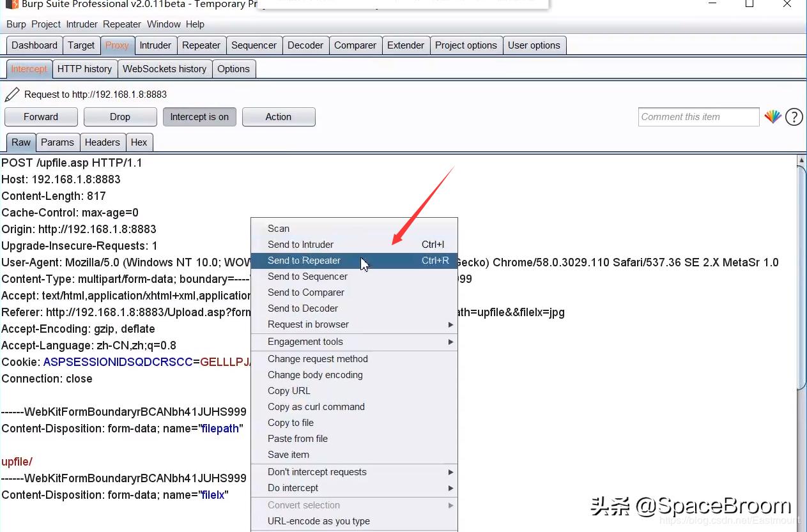
Task: Switch to the Decoder tab
Action: [305, 45]
